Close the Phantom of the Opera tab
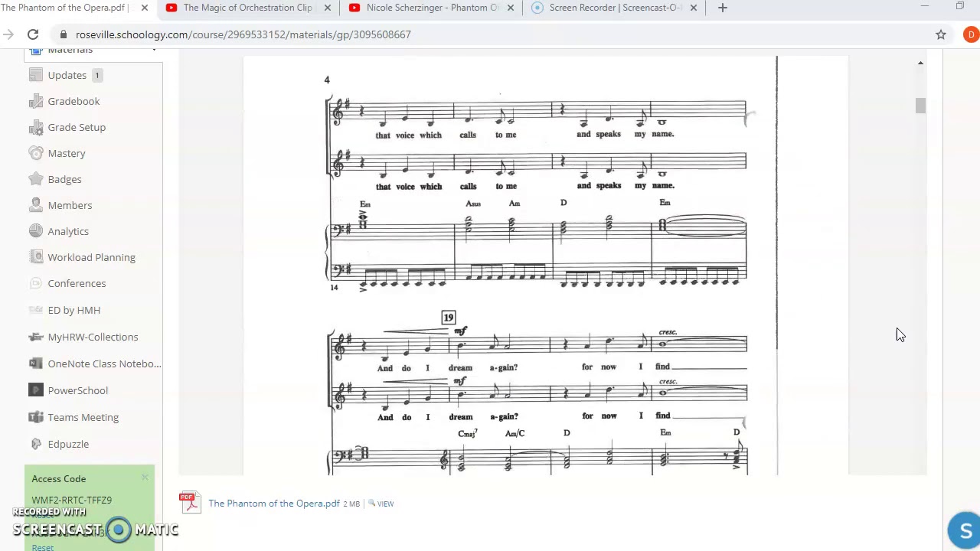The image size is (980, 551). point(145,8)
